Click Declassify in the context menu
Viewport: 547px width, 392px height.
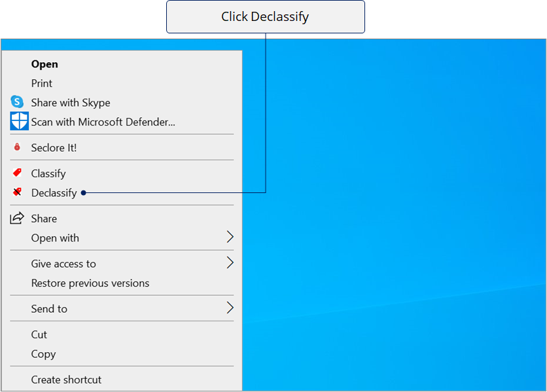click(x=122, y=192)
